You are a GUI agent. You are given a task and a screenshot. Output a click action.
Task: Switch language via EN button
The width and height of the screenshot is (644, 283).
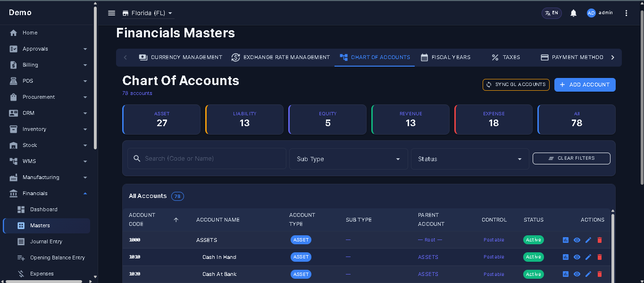click(x=552, y=13)
